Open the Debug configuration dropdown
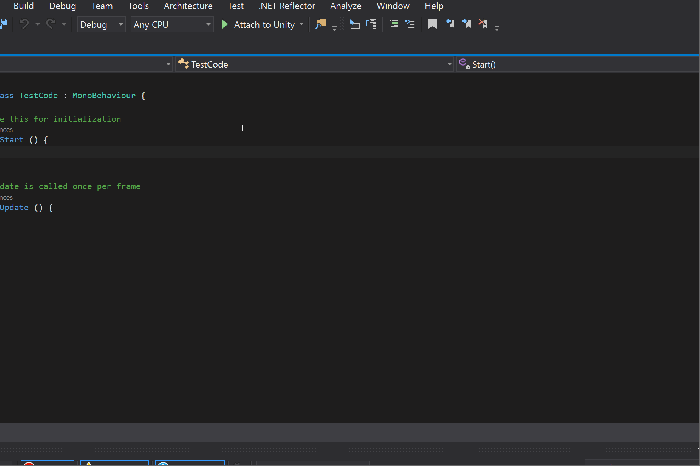This screenshot has height=466, width=700. [x=101, y=25]
